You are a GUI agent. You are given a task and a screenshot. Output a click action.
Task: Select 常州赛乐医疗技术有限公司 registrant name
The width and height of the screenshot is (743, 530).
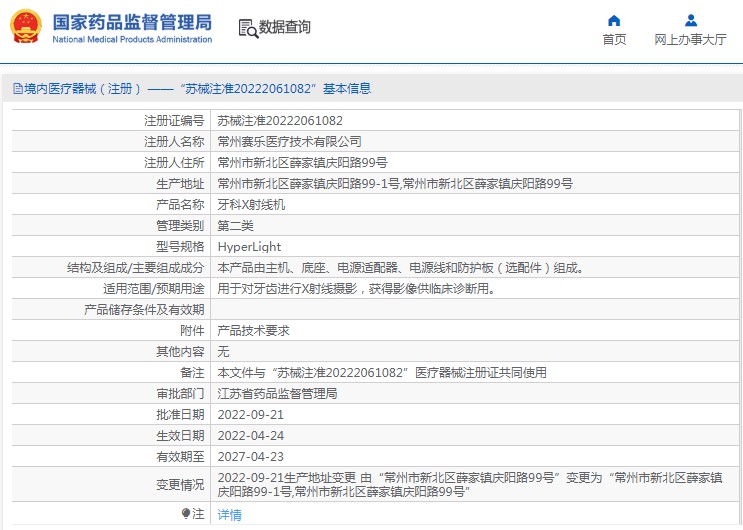pos(290,142)
